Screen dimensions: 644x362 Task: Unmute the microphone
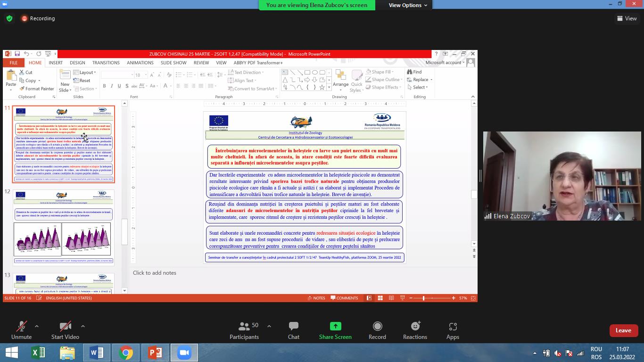click(x=21, y=330)
